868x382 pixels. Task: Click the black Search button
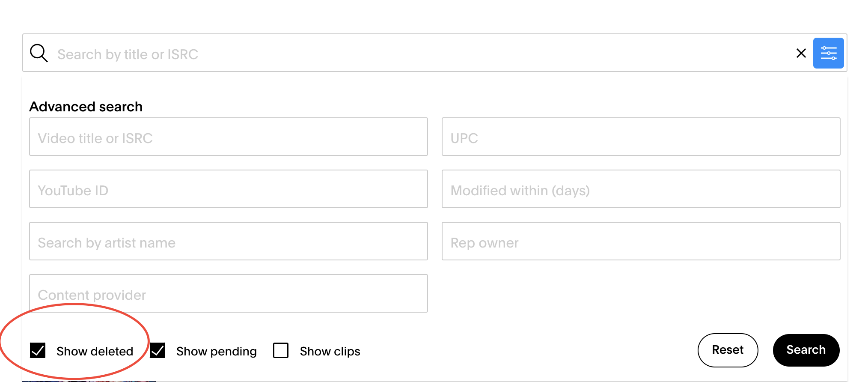(806, 350)
